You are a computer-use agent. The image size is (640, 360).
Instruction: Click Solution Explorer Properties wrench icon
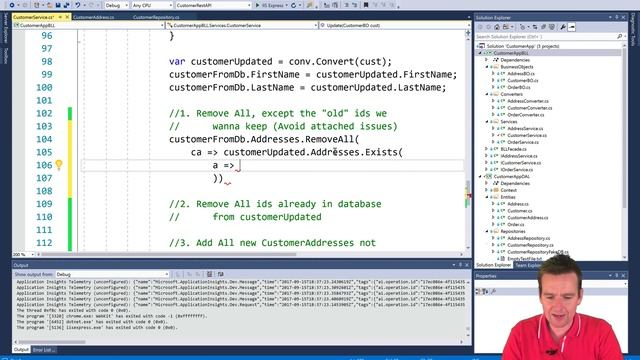(563, 27)
